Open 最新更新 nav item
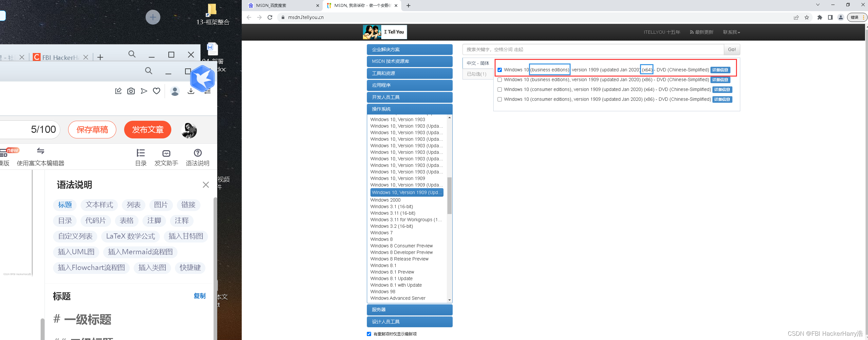This screenshot has width=868, height=340. [702, 32]
